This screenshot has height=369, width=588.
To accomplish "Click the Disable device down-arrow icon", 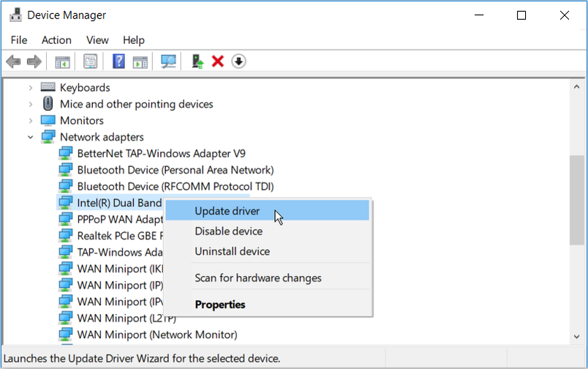I will (x=238, y=61).
